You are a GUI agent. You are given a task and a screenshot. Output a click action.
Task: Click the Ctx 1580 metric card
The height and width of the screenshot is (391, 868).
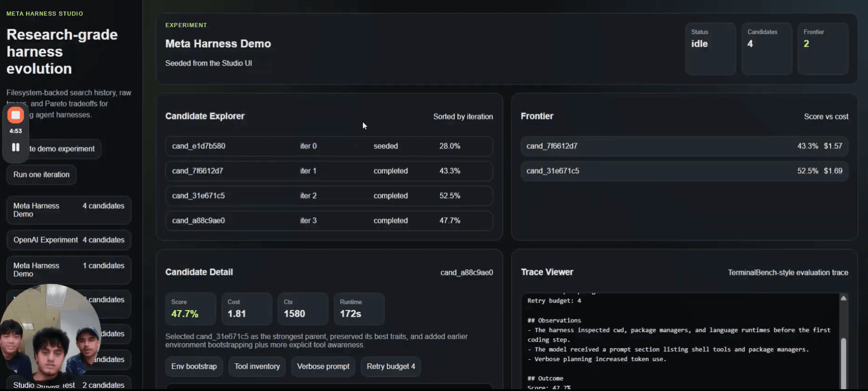pos(303,309)
